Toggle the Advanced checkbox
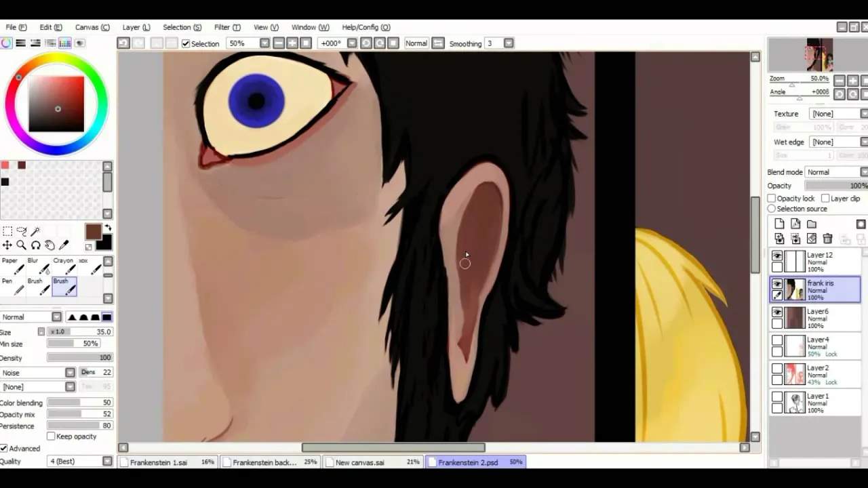The width and height of the screenshot is (868, 488). pos(4,449)
